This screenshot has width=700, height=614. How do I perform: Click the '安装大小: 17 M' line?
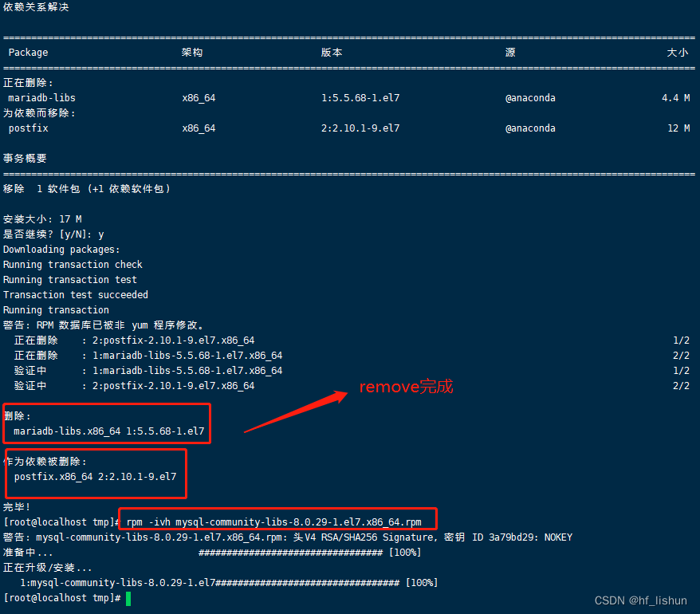[42, 219]
